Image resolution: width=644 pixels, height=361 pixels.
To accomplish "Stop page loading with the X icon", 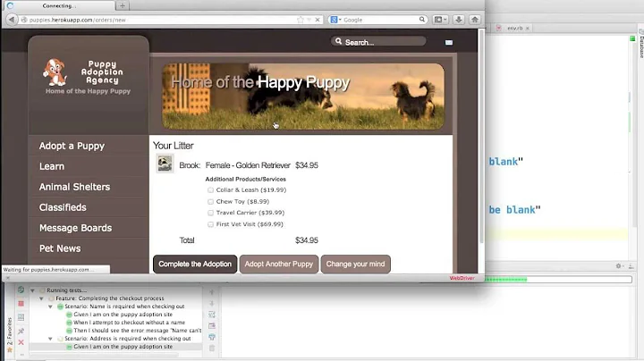I will (x=318, y=20).
